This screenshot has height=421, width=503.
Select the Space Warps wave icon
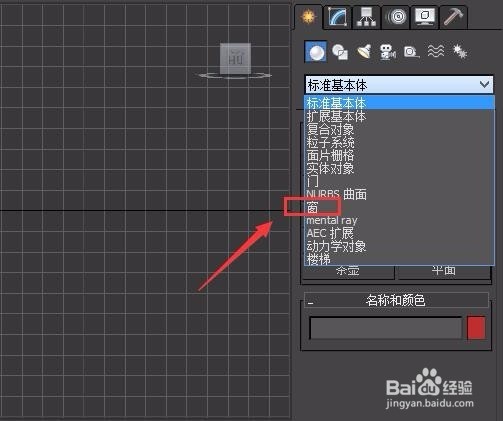click(x=436, y=52)
